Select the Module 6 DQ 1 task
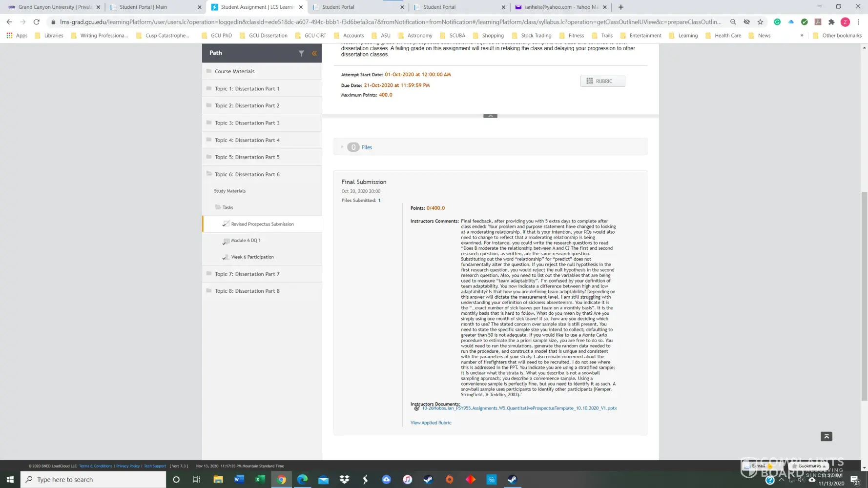Image resolution: width=868 pixels, height=488 pixels. tap(246, 241)
